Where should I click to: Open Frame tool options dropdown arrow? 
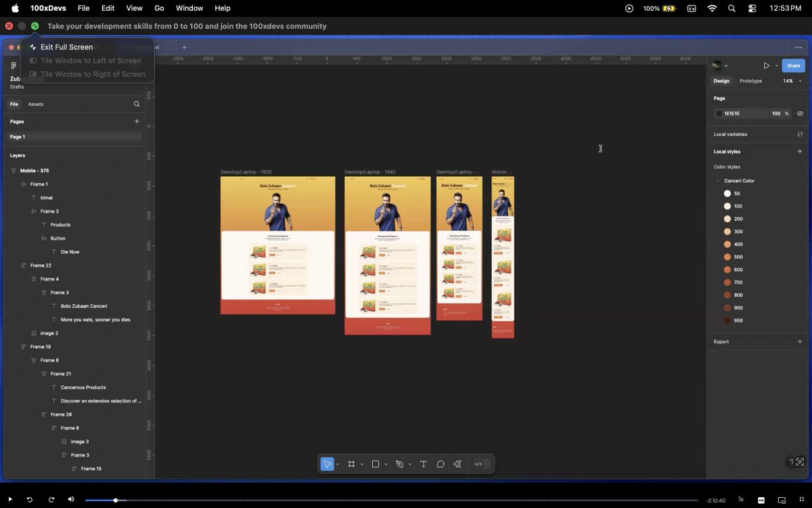[361, 465]
